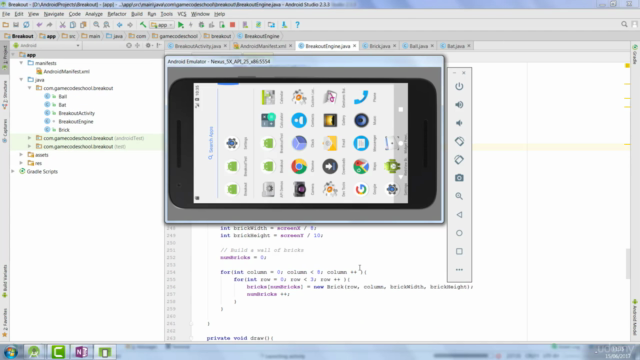
Task: Click the emulator Volume Up button
Action: pyautogui.click(x=459, y=105)
